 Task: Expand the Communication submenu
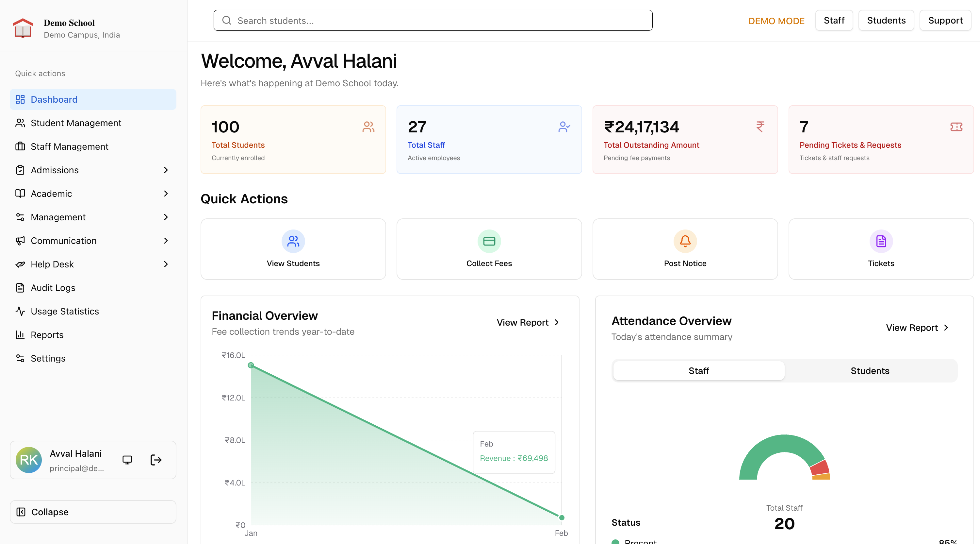click(x=93, y=241)
